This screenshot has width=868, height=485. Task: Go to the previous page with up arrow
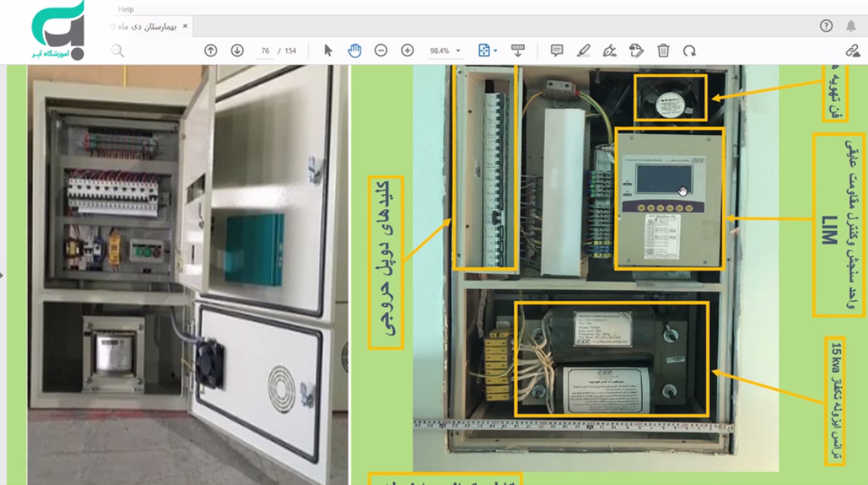click(211, 50)
